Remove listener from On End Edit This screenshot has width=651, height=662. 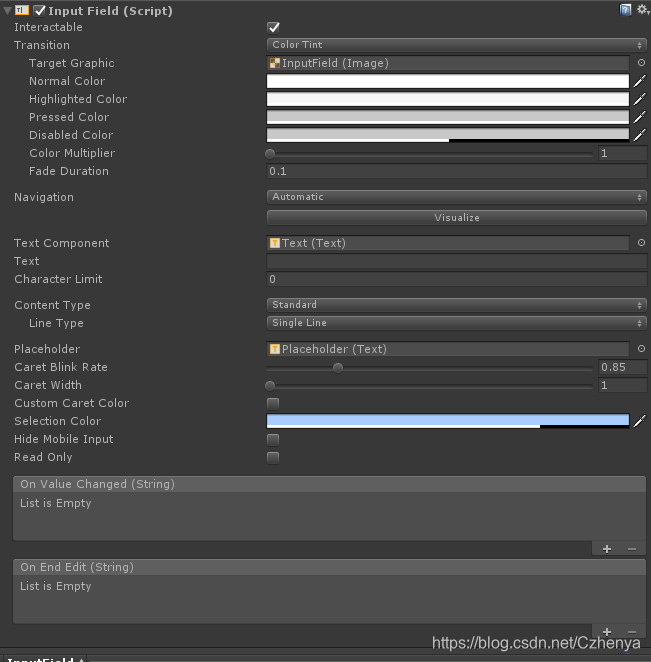[632, 632]
